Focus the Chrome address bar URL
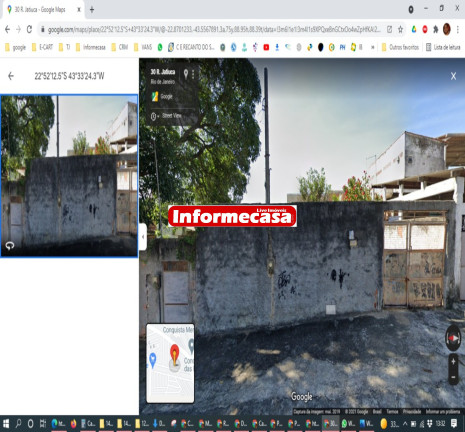465x432 pixels. (x=213, y=30)
